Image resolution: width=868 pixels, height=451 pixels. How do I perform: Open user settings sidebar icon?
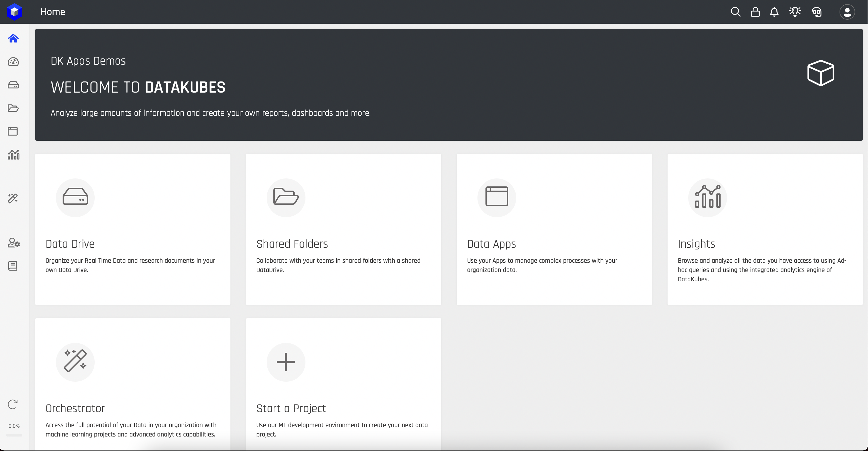coord(14,243)
